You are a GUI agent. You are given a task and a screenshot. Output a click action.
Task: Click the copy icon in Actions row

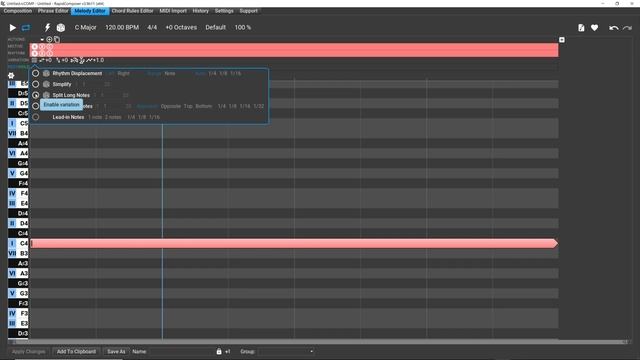click(57, 40)
